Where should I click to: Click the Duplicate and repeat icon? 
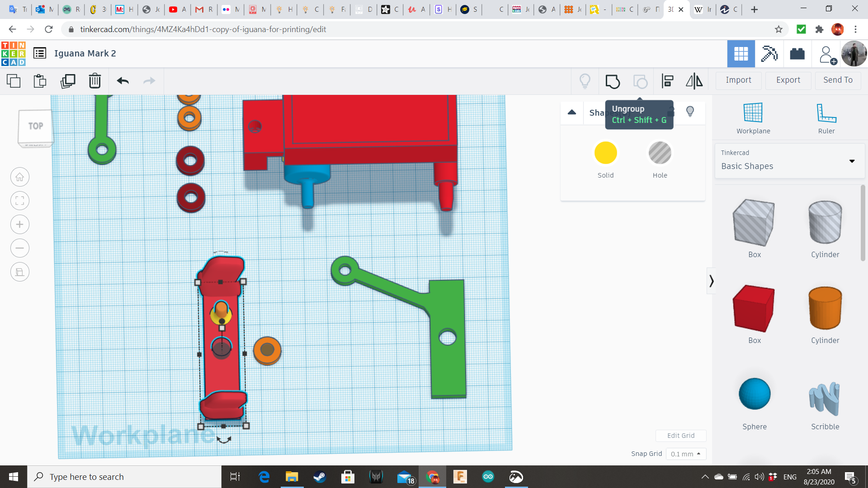(68, 81)
